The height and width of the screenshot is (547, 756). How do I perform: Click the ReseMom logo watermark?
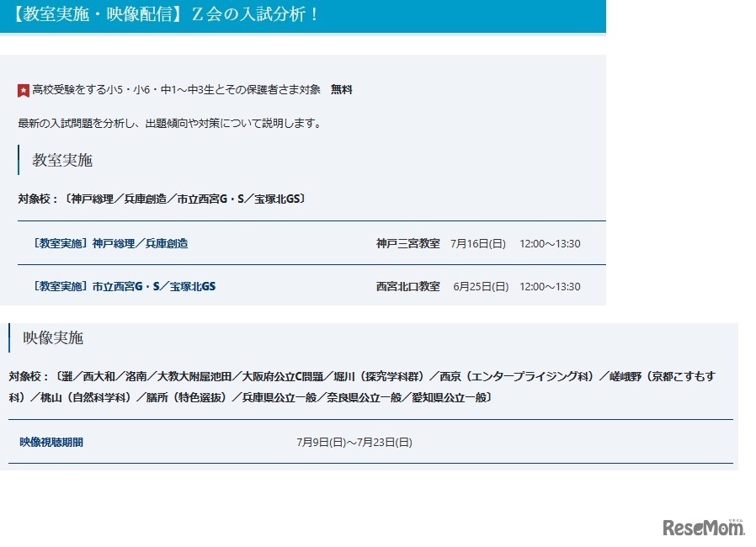click(x=705, y=526)
